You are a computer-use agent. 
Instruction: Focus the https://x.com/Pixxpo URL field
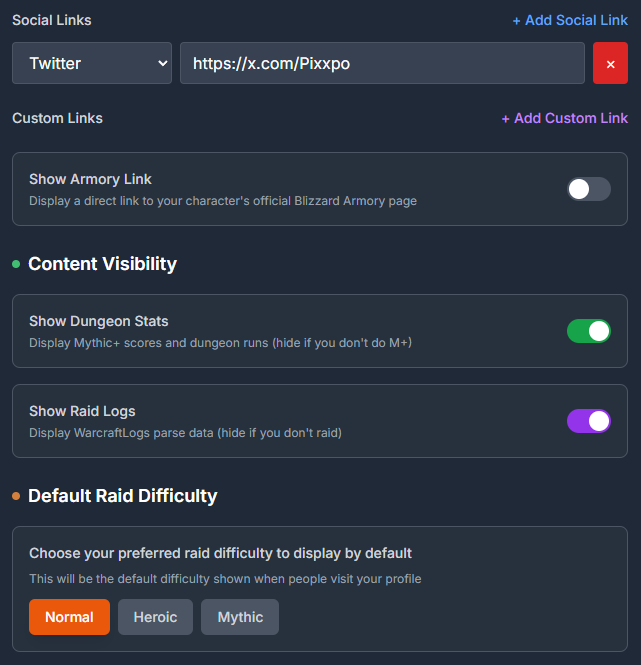tap(382, 63)
